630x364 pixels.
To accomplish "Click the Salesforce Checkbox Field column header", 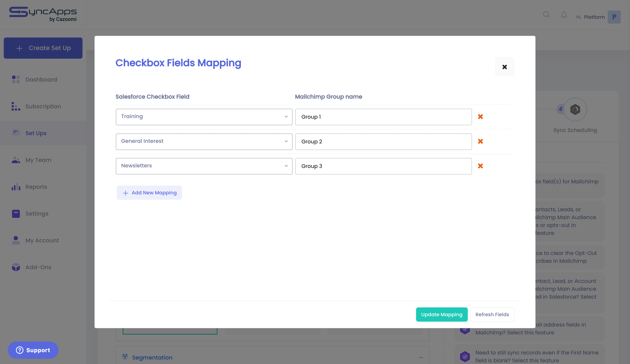I will point(152,97).
